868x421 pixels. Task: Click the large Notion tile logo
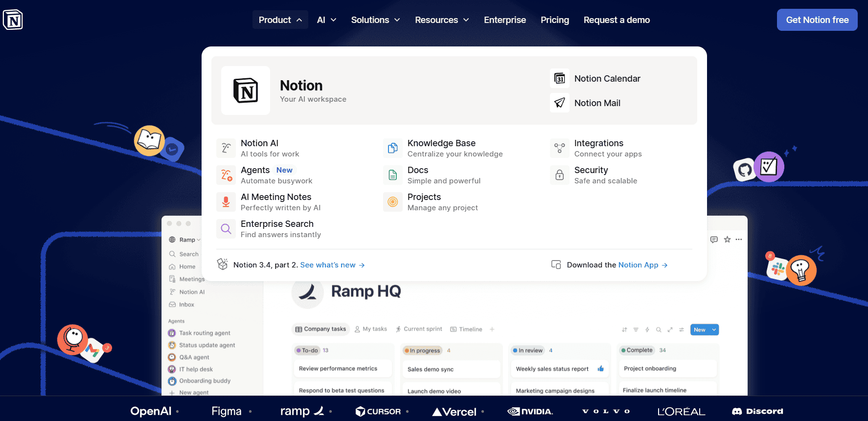pos(246,90)
